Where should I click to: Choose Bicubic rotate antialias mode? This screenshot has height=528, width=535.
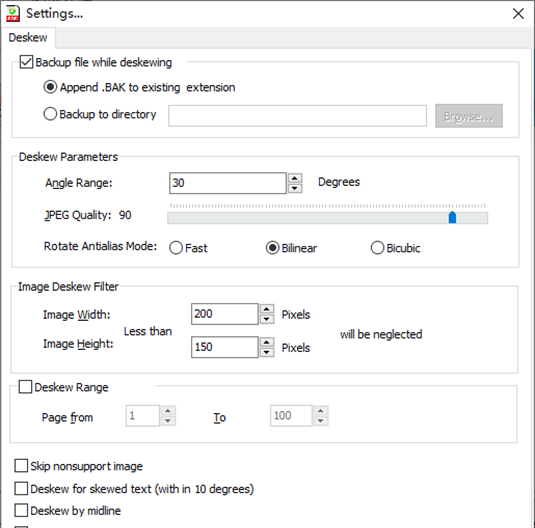pyautogui.click(x=377, y=248)
